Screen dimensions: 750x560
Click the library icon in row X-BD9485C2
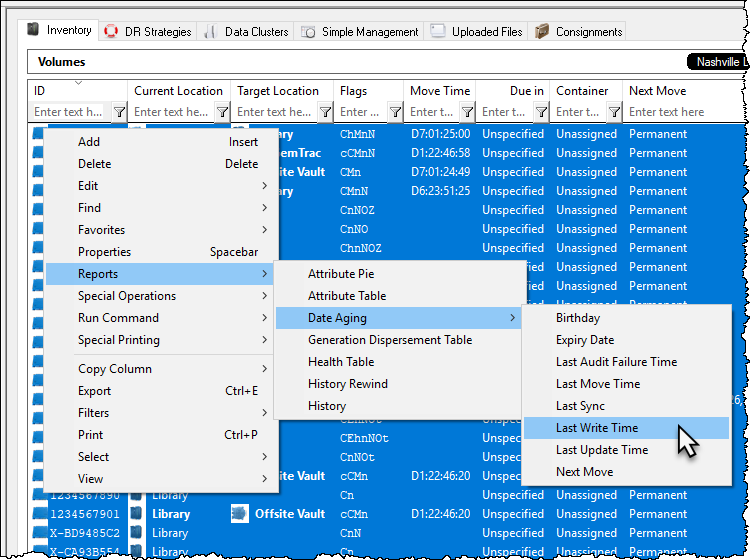pyautogui.click(x=136, y=533)
